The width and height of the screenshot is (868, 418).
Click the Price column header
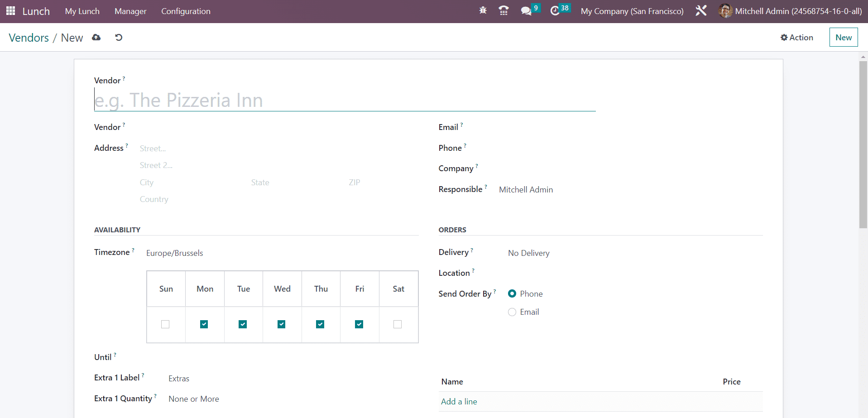click(x=731, y=382)
